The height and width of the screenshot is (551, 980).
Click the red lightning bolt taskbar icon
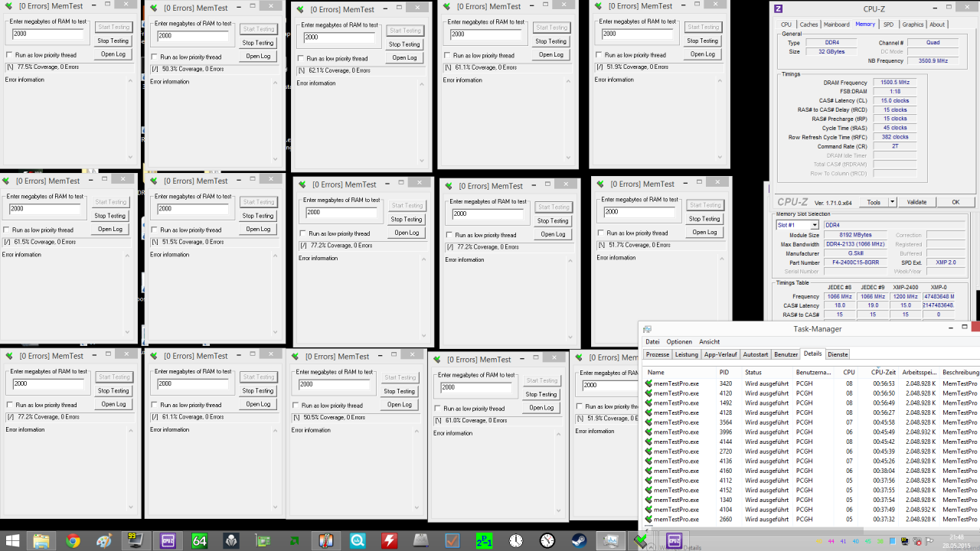tap(390, 540)
